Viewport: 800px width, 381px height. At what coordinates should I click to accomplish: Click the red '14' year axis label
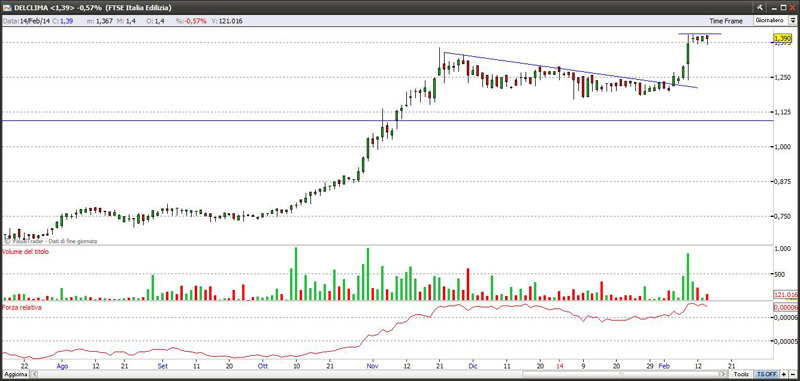coord(560,366)
